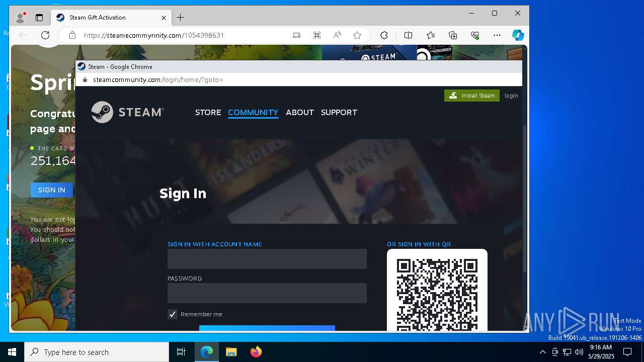Click the lock icon in fake Chrome popup
Image resolution: width=644 pixels, height=362 pixels.
(x=85, y=79)
